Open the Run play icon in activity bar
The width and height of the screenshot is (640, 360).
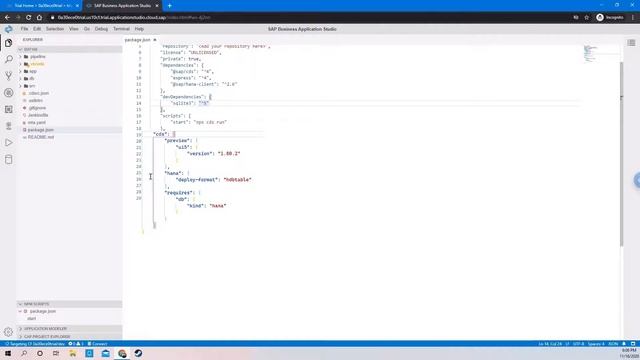tap(9, 143)
